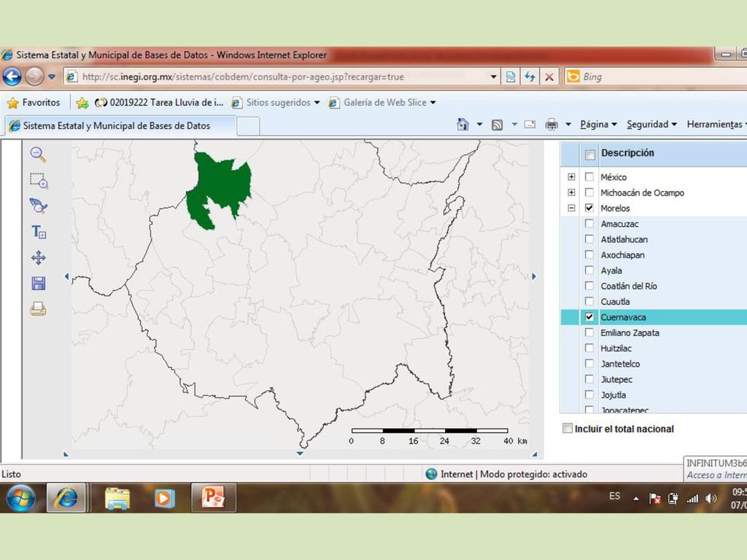Save the map with the diskette icon

38,284
